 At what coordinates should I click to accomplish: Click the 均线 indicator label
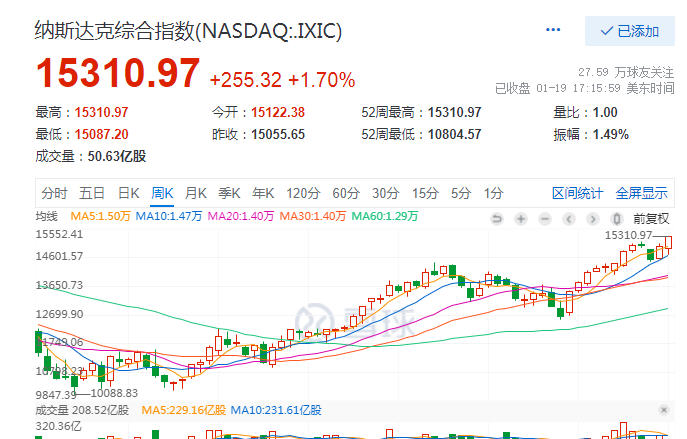tap(46, 216)
